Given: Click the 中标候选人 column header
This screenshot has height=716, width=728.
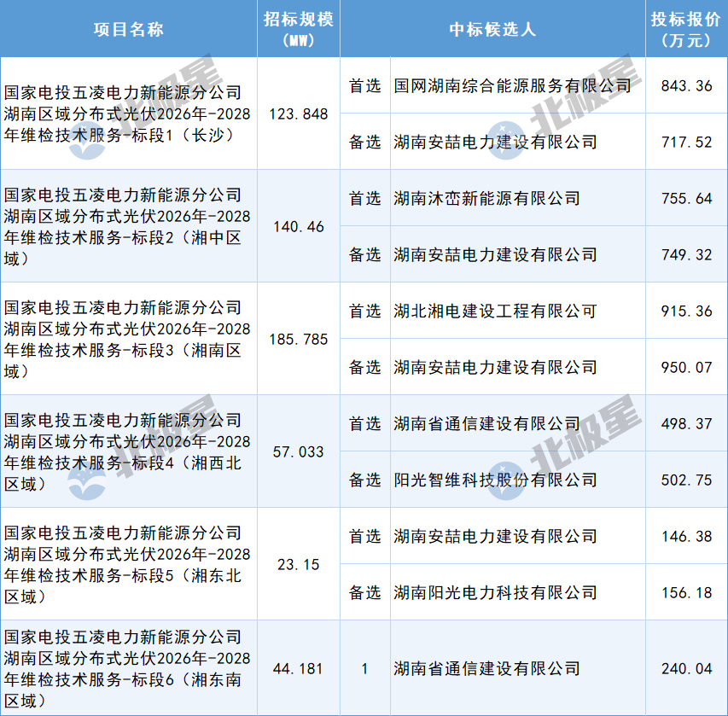Looking at the screenshot, I should [492, 29].
